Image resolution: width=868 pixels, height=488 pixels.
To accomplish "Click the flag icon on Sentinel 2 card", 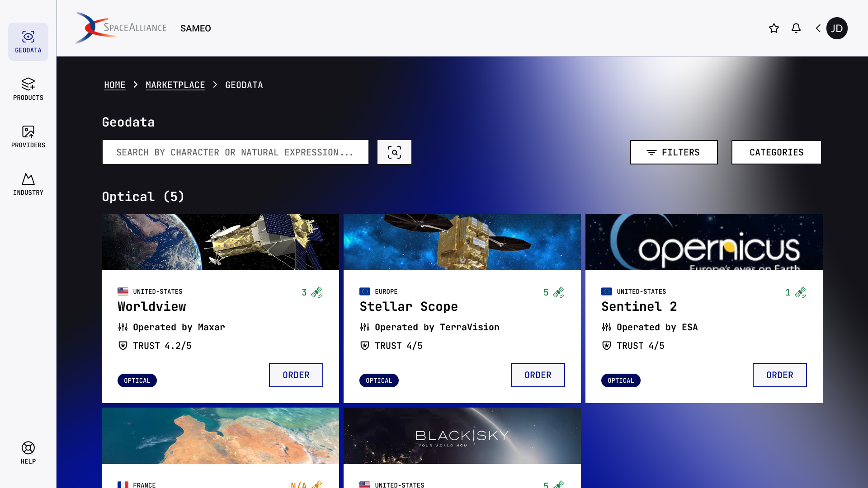I will (607, 291).
